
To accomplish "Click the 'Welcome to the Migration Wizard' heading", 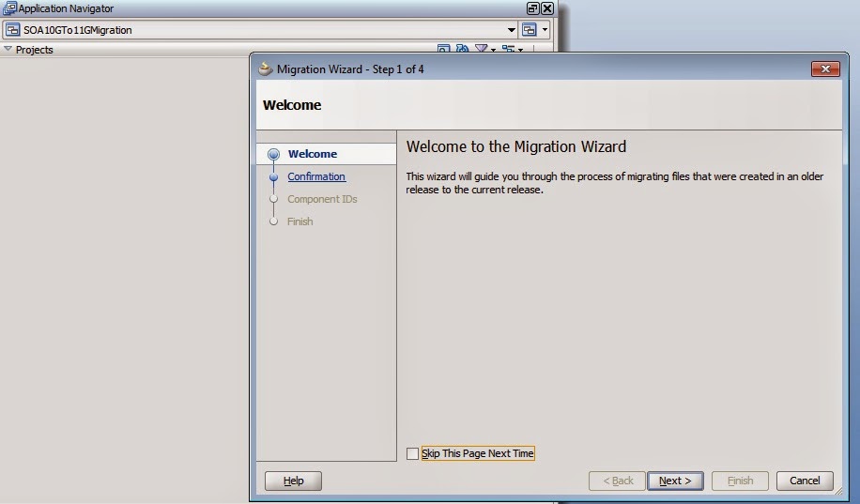I will [x=516, y=147].
